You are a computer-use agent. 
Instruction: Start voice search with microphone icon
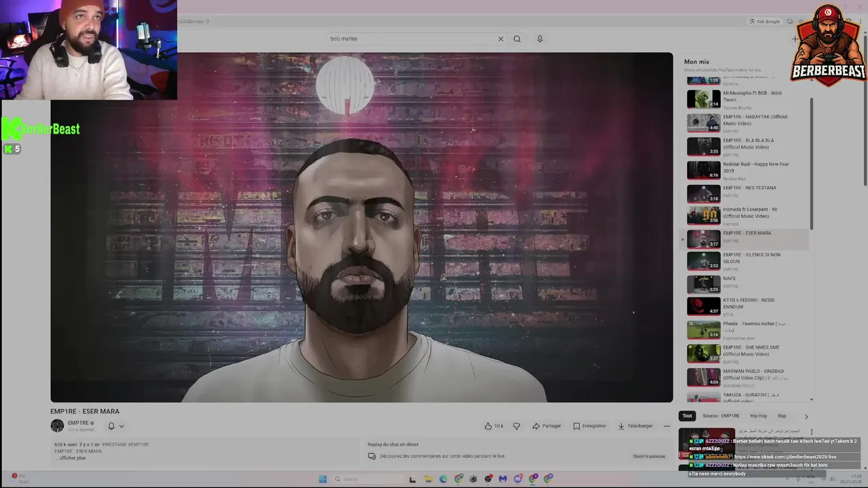click(x=540, y=39)
